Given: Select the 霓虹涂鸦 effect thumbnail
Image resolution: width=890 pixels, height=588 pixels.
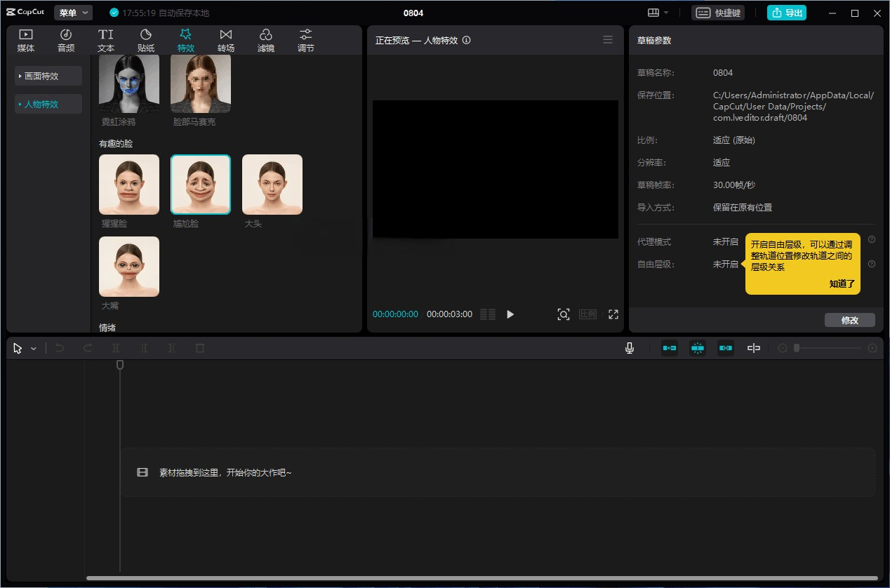Looking at the screenshot, I should click(129, 83).
